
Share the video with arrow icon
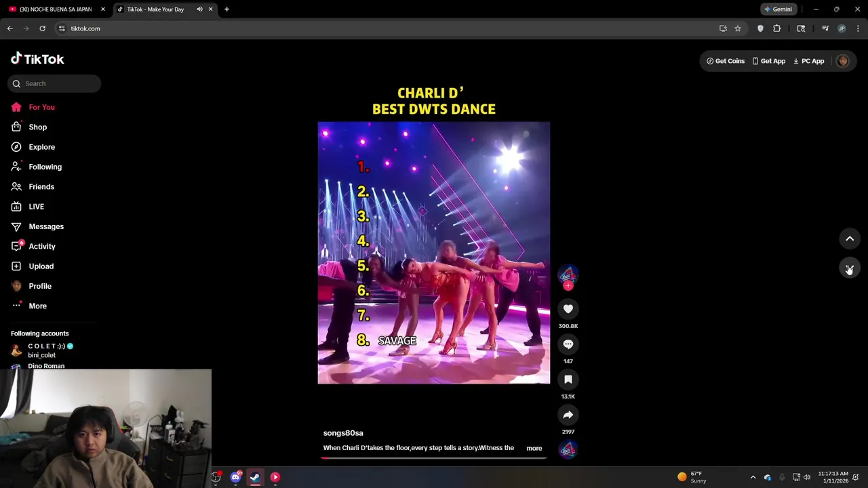click(568, 415)
